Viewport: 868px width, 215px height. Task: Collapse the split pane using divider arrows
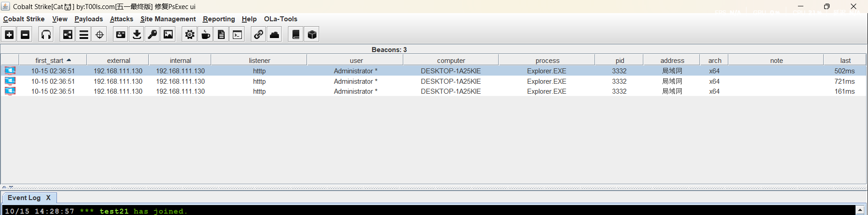click(7, 187)
